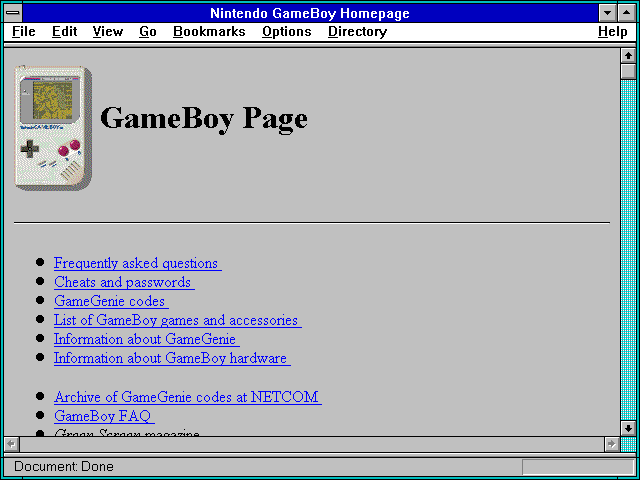This screenshot has width=640, height=480.
Task: Open the Help menu
Action: [613, 32]
